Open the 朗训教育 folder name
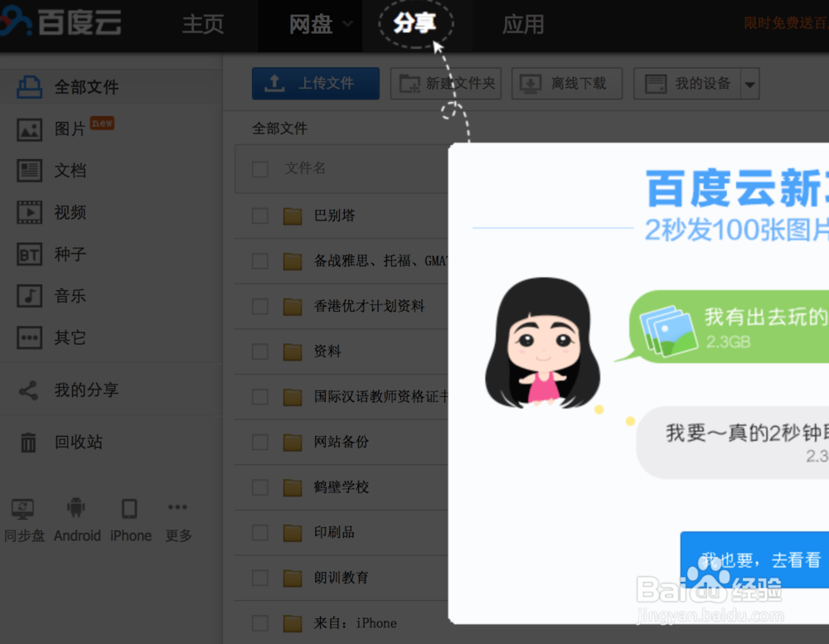 [342, 578]
